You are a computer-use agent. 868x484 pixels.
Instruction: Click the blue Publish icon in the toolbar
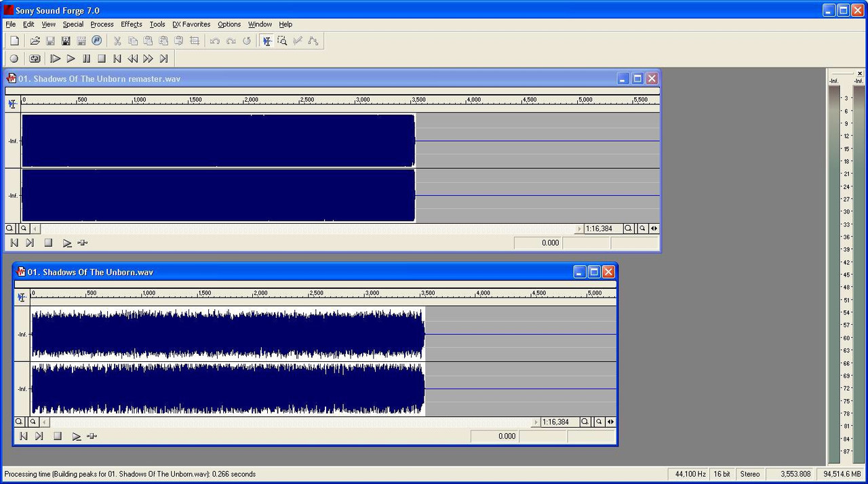point(96,41)
